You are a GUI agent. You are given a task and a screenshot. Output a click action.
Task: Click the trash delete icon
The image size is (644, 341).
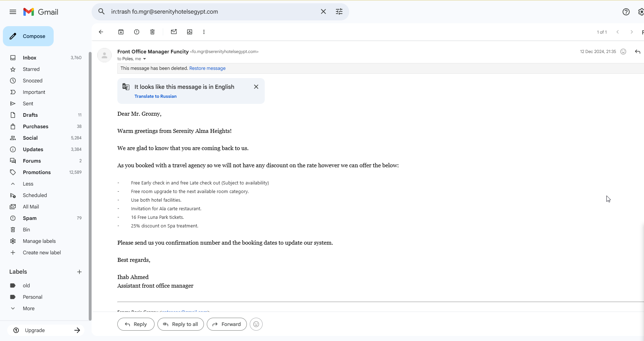(152, 32)
